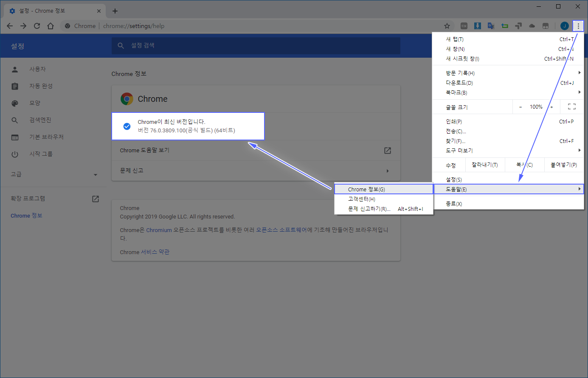Click the home icon in toolbar
The image size is (588, 378).
tap(51, 26)
